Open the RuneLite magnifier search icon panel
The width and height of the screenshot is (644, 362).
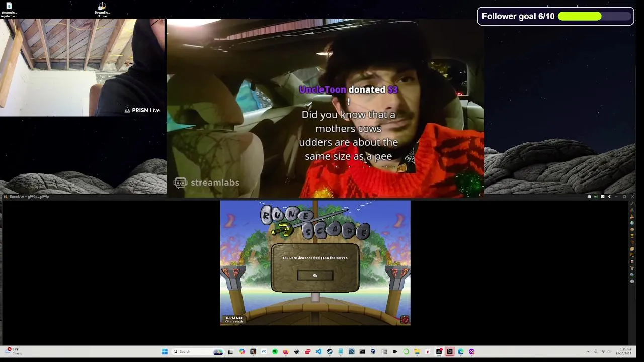tap(632, 275)
